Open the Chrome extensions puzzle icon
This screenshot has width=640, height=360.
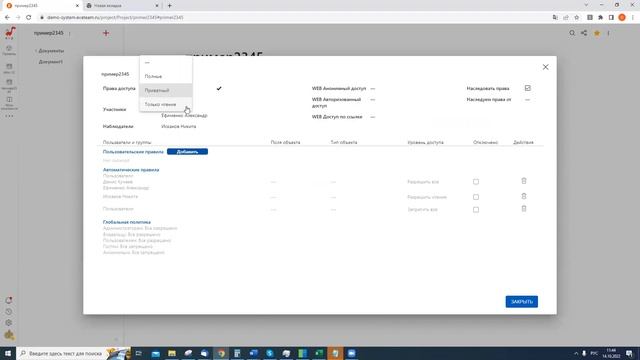600,18
